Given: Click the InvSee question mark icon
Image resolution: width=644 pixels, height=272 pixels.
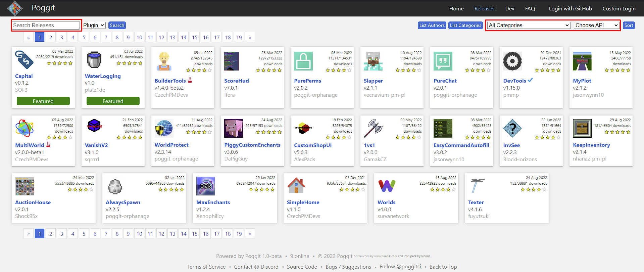Looking at the screenshot, I should (512, 128).
